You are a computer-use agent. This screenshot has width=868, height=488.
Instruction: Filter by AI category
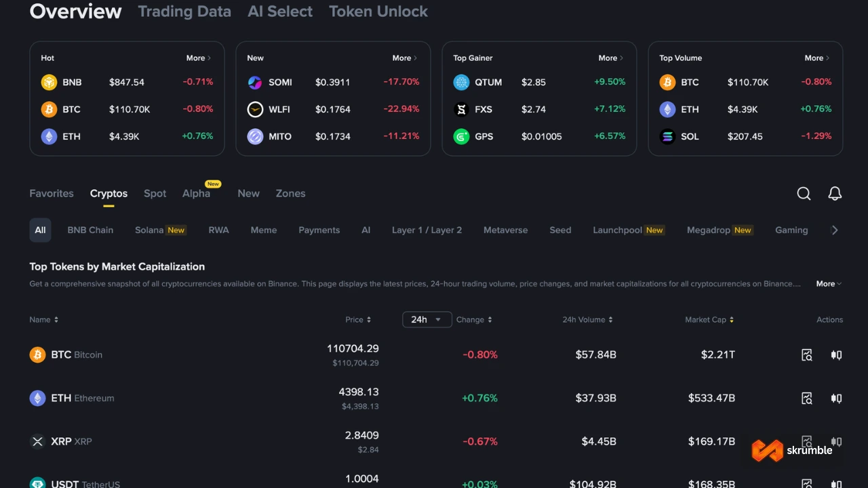[x=366, y=230]
